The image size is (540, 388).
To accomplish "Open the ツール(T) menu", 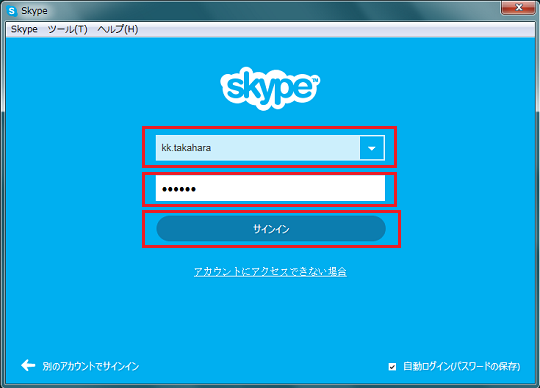I will pos(68,29).
